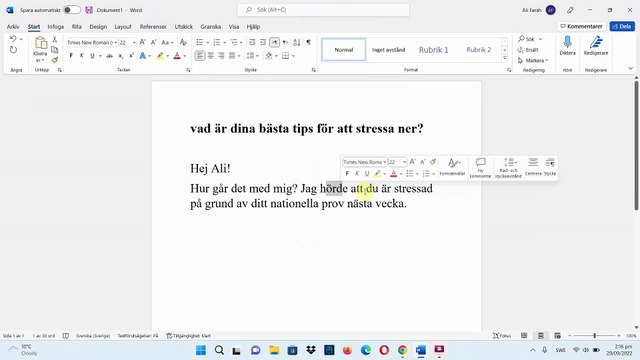
Task: Toggle italic (K) in the ribbon
Action: click(82, 56)
